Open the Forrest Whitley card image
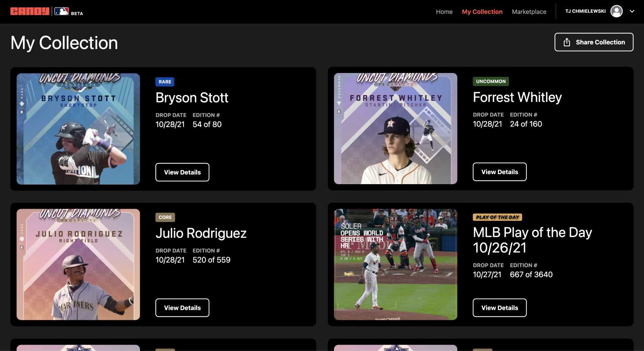 (x=395, y=129)
